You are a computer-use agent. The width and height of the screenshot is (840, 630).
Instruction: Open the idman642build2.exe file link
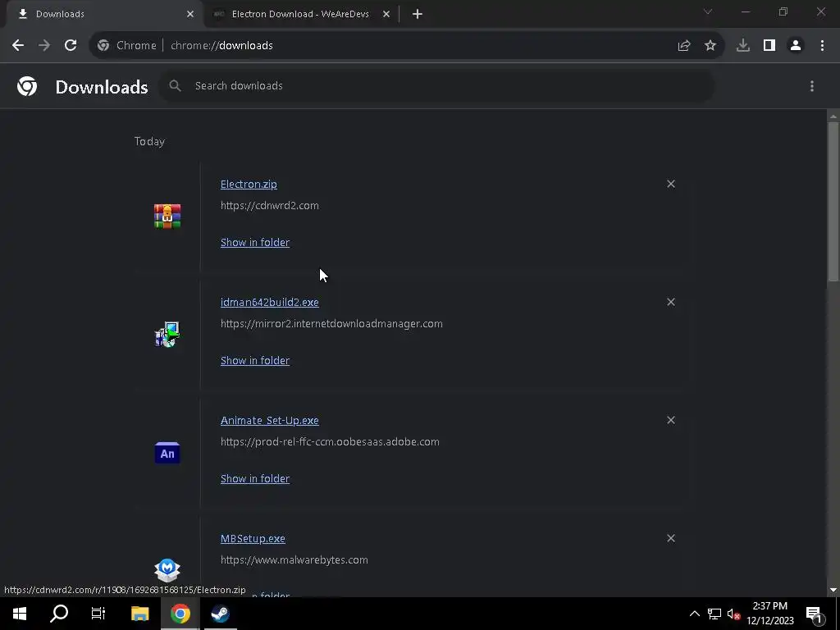[x=269, y=302]
